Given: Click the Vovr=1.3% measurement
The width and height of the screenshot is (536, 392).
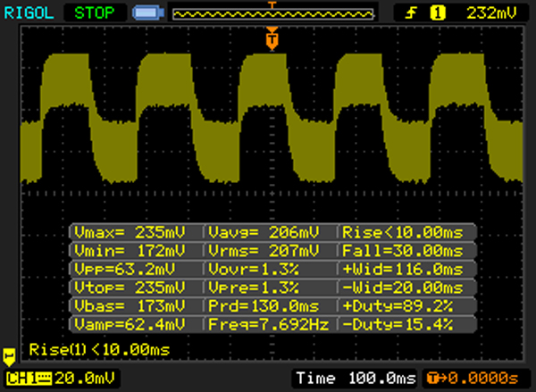Looking at the screenshot, I should tap(254, 270).
